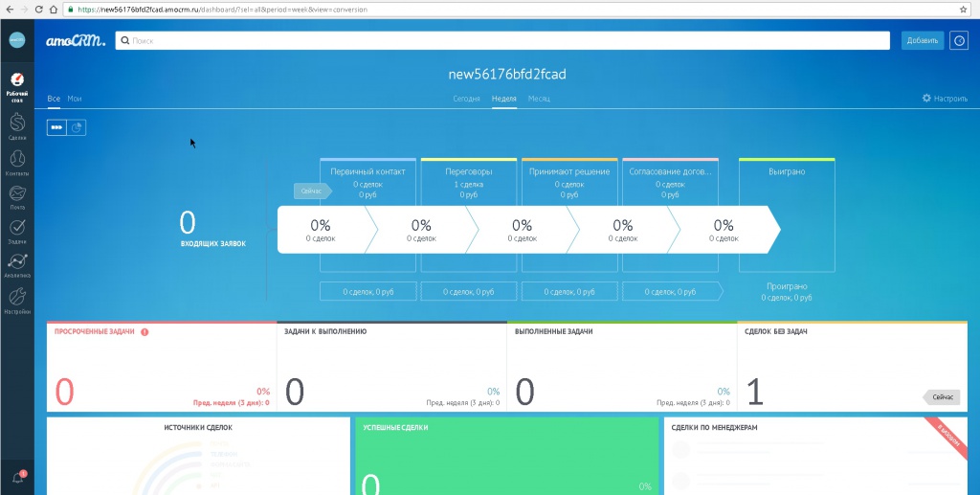Switch period to Неделя
The height and width of the screenshot is (495, 980).
click(503, 99)
